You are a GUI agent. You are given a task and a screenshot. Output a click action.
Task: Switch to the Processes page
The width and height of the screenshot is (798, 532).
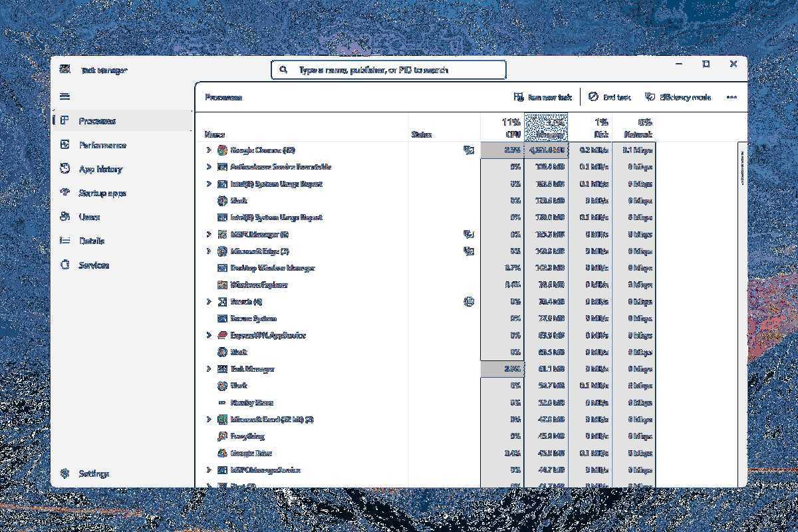pos(123,121)
